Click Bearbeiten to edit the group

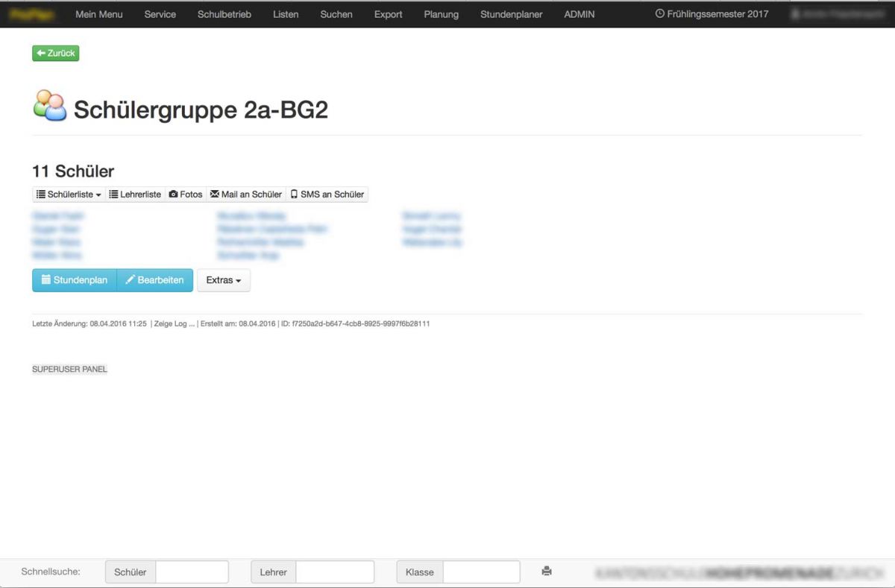click(155, 280)
